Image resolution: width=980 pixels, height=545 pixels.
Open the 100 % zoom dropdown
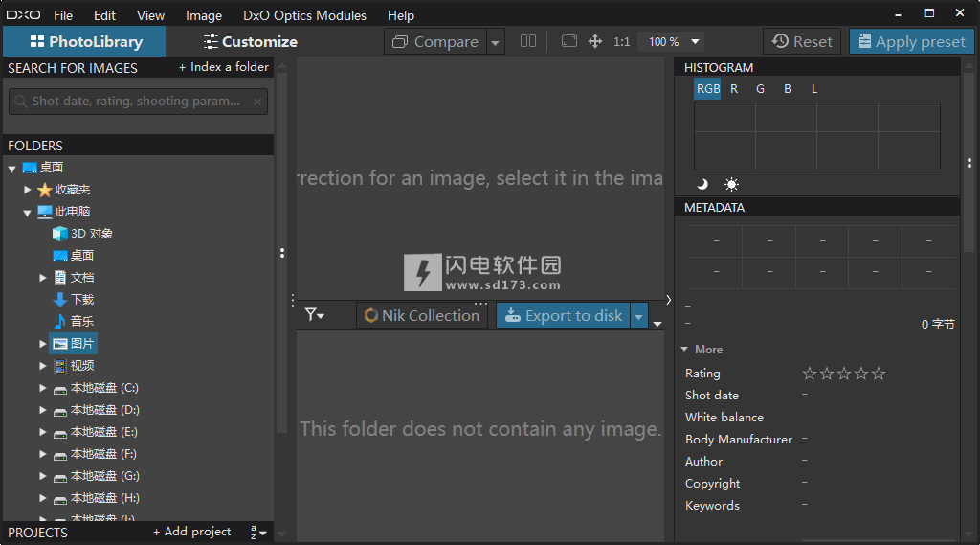click(x=671, y=41)
